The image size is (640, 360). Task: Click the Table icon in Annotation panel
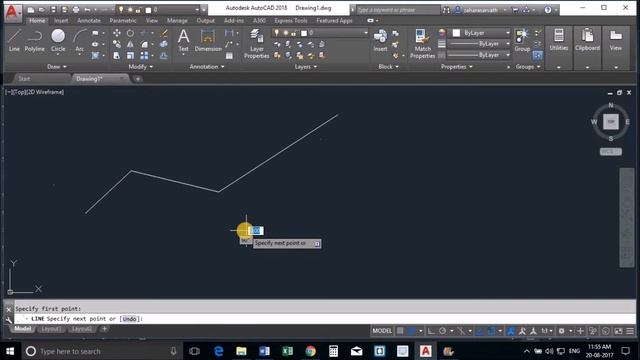point(229,56)
